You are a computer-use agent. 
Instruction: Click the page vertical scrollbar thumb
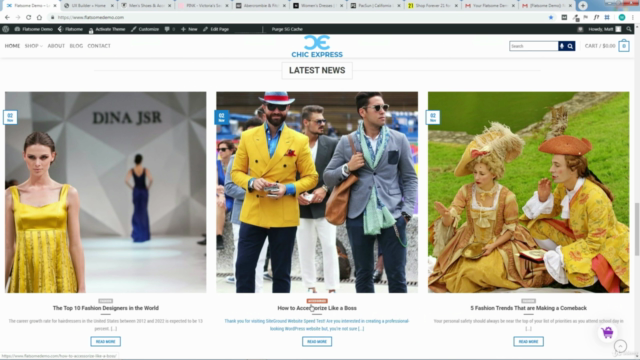point(636,229)
